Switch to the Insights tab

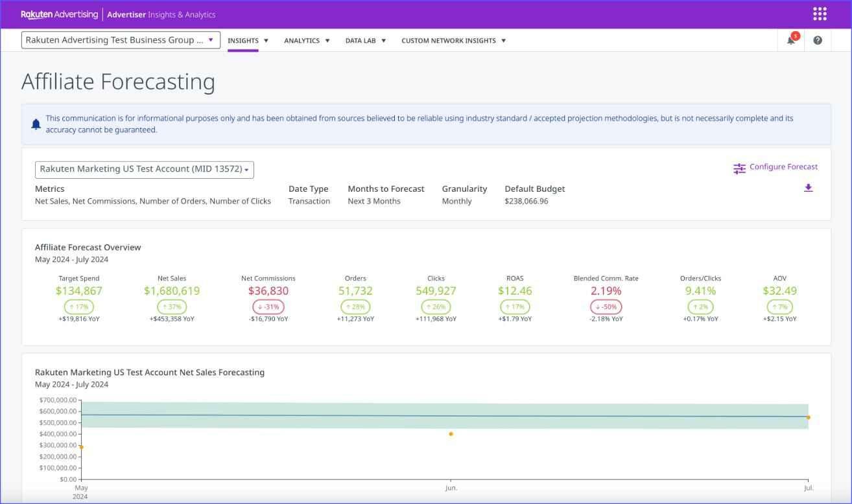[x=243, y=40]
